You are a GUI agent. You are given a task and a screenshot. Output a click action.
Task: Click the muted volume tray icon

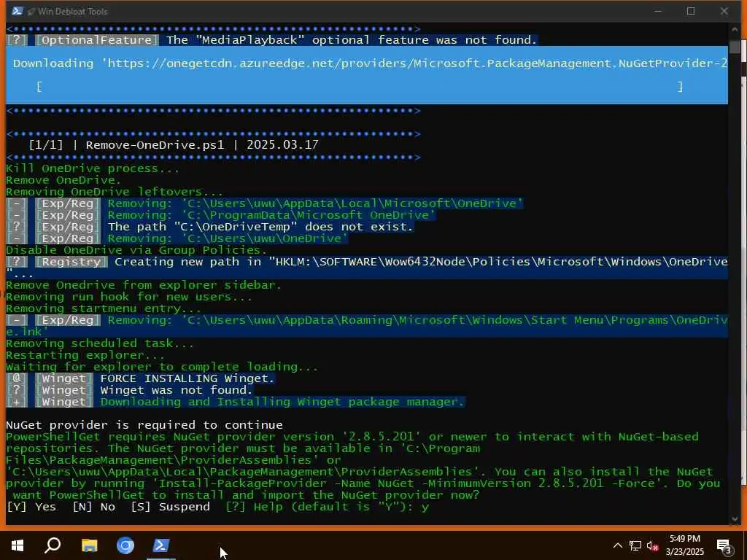[x=652, y=545]
